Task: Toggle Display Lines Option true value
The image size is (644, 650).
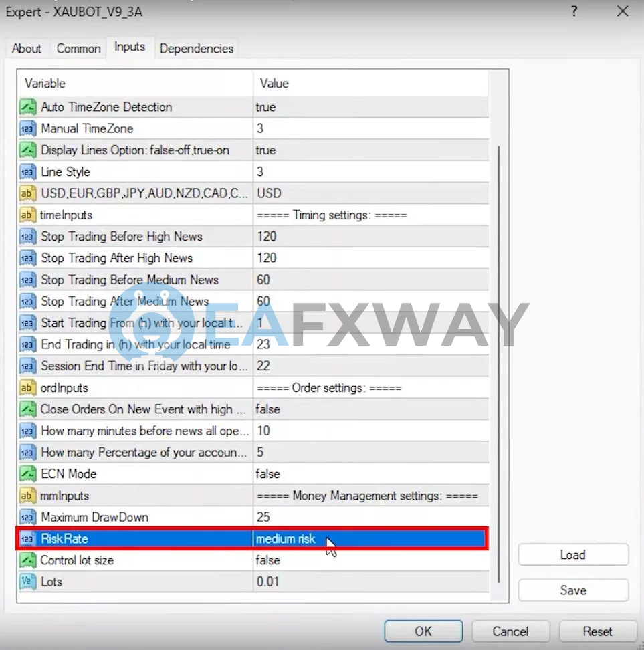Action: [370, 150]
